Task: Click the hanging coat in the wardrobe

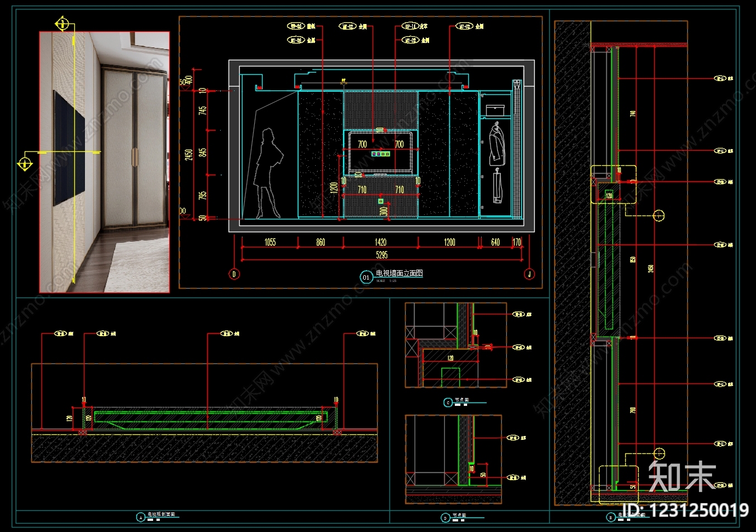Action: click(x=496, y=145)
